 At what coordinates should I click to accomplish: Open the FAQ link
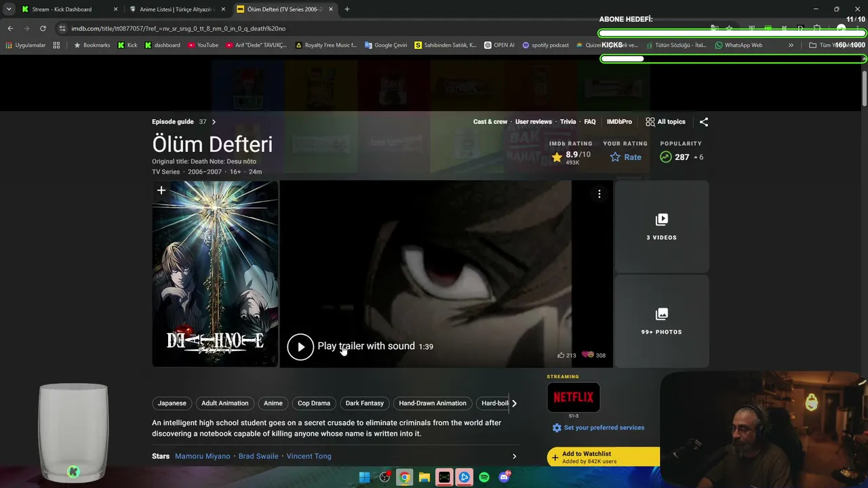click(590, 122)
